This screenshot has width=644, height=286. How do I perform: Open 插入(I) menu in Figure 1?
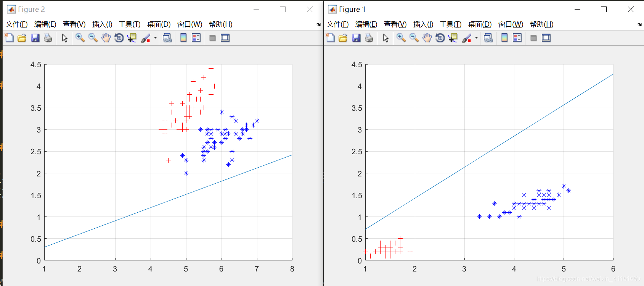coord(423,24)
